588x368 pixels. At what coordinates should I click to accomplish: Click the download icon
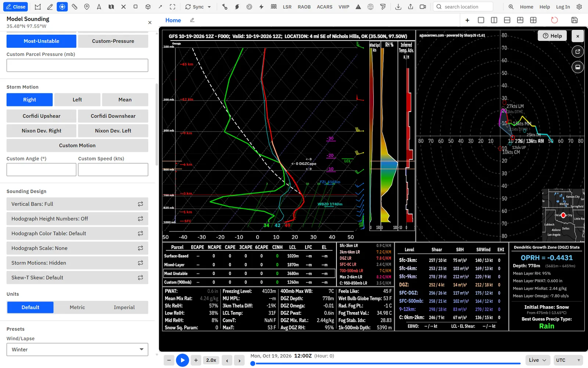398,7
